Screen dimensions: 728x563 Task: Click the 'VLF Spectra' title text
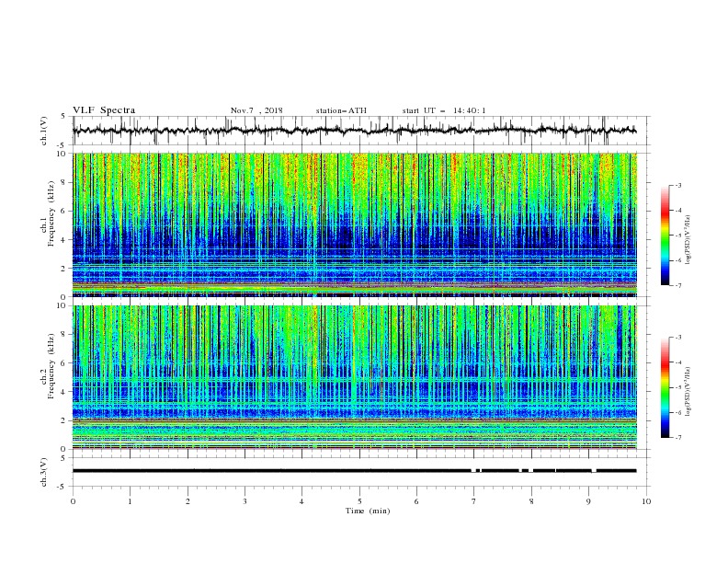point(104,110)
